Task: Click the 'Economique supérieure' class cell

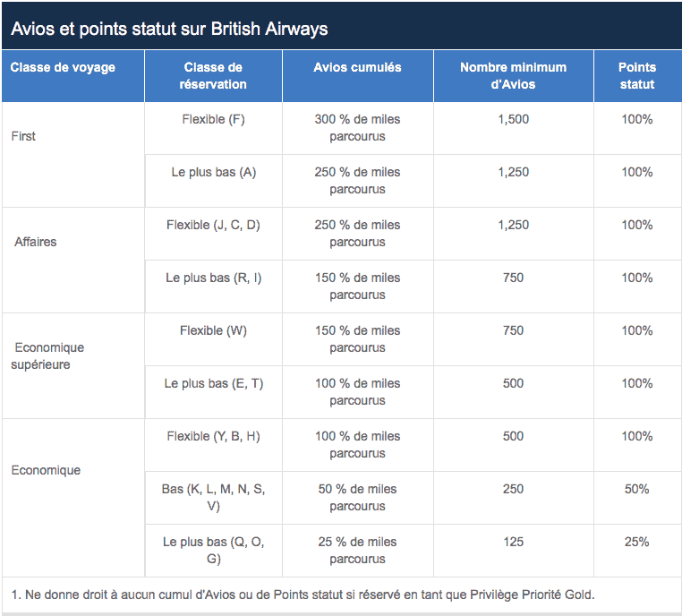Action: point(49,356)
